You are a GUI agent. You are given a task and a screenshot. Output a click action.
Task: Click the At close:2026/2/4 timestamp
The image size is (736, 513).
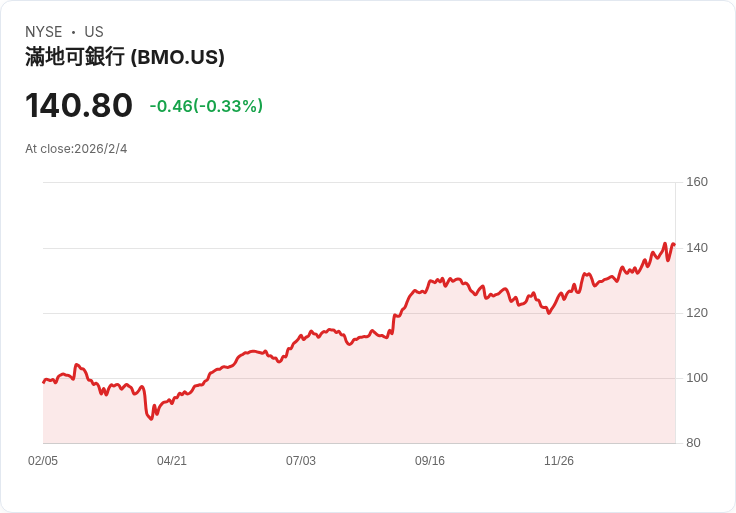tap(76, 149)
